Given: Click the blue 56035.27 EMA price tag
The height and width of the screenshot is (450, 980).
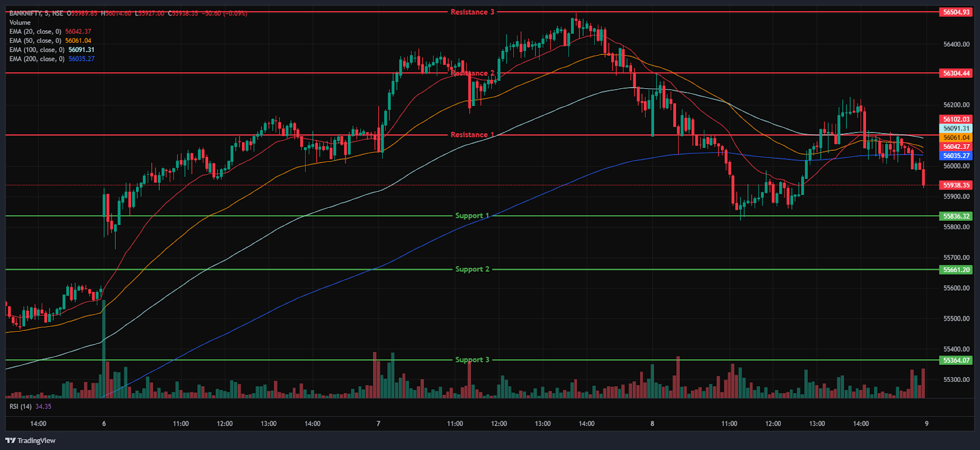Looking at the screenshot, I should tap(956, 156).
